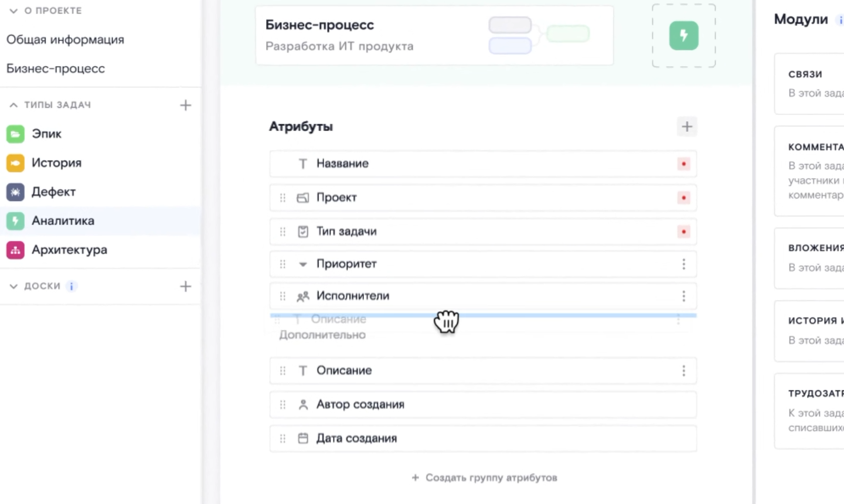Select the Эпик task type icon
This screenshot has height=504, width=844.
point(15,134)
